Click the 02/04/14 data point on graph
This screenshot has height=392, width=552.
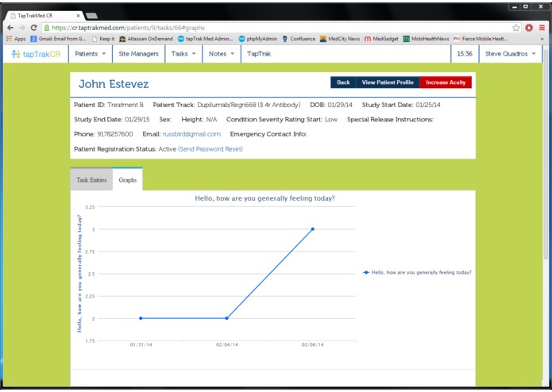[226, 318]
